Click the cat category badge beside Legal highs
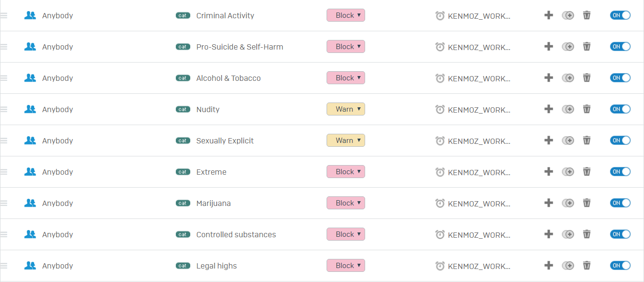This screenshot has width=644, height=282. [x=183, y=266]
